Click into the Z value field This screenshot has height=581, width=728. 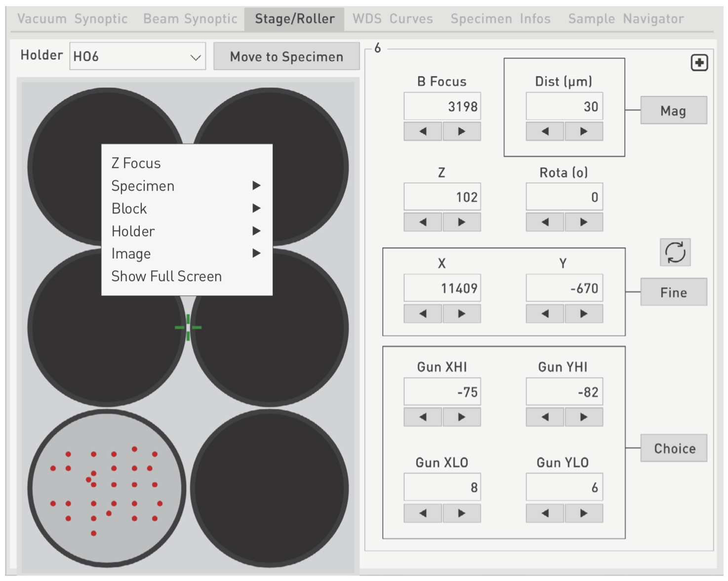442,198
